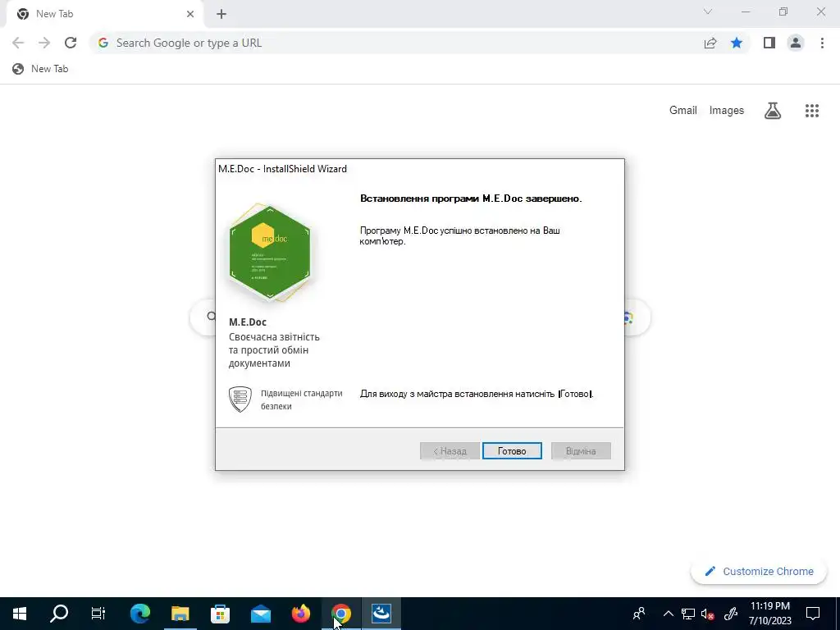Open new tab with plus button
This screenshot has width=840, height=630.
pos(221,14)
